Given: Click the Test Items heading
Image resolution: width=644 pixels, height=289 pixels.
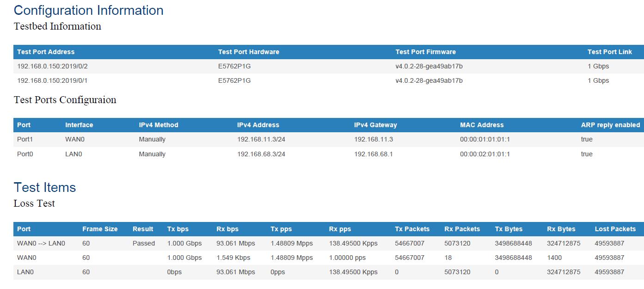Looking at the screenshot, I should (x=45, y=187).
